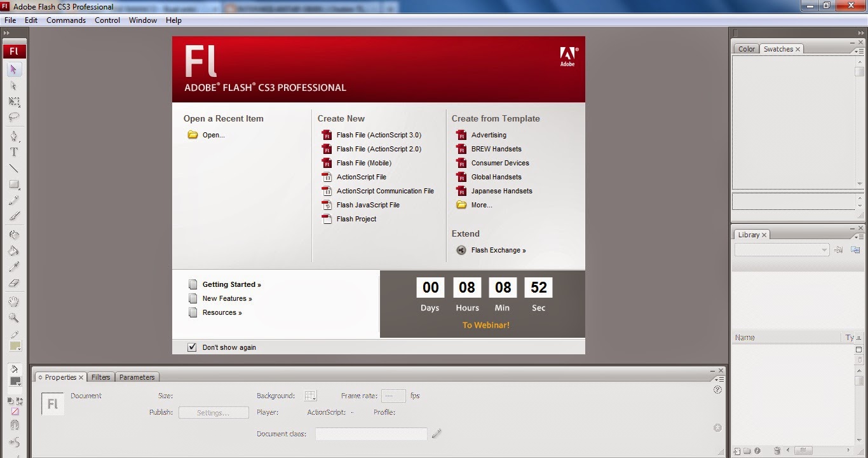This screenshot has height=458, width=868.
Task: Toggle Library sort order button
Action: (859, 338)
